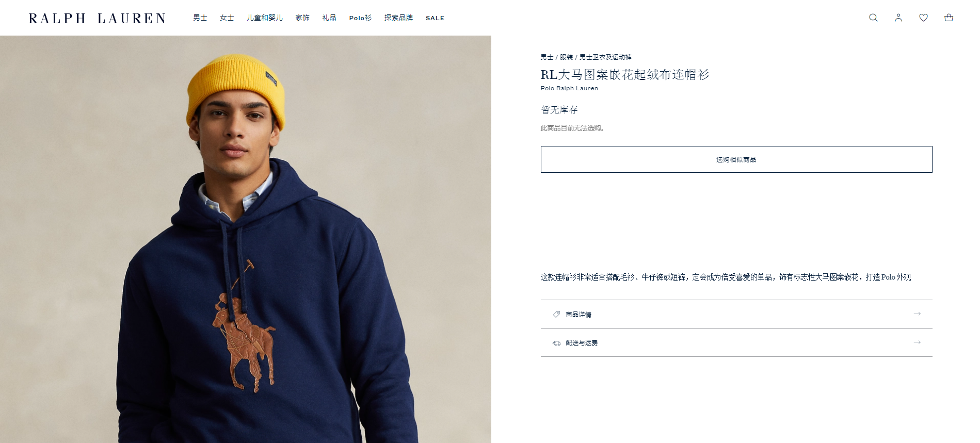Open the 女士 navigation menu
980x443 pixels.
tap(227, 18)
